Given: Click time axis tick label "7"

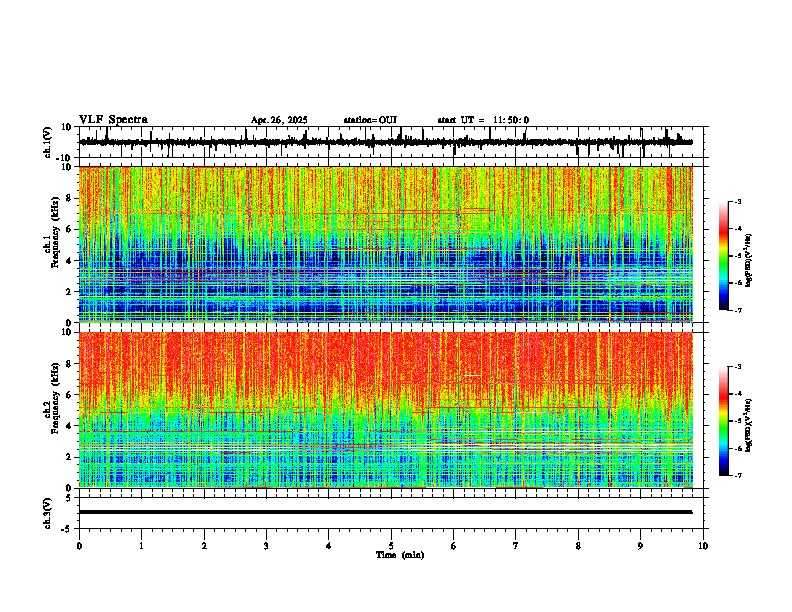Looking at the screenshot, I should point(516,546).
